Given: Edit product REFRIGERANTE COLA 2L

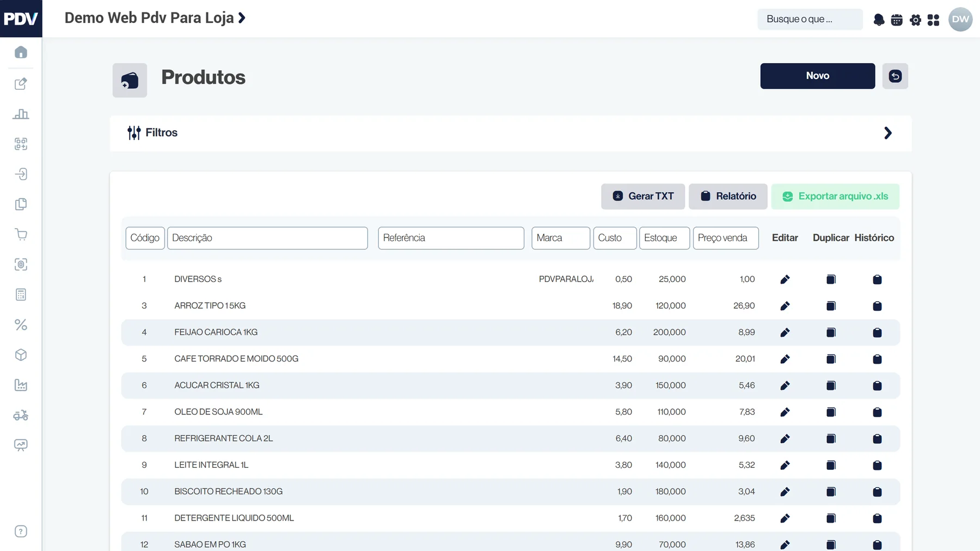Looking at the screenshot, I should pyautogui.click(x=785, y=439).
